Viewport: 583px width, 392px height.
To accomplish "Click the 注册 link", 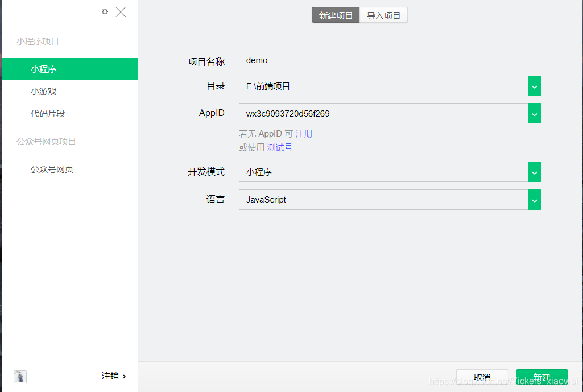I will coord(304,134).
